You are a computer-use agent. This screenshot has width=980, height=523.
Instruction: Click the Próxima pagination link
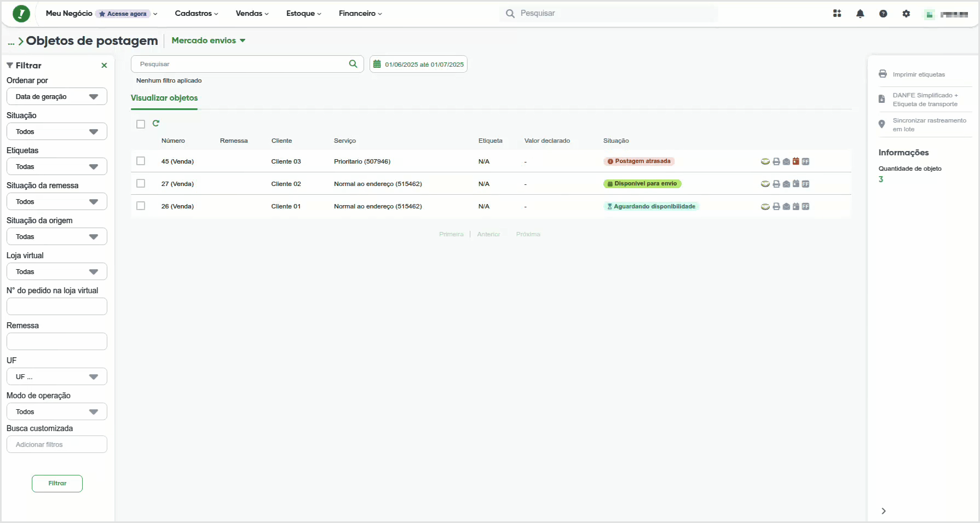click(528, 234)
